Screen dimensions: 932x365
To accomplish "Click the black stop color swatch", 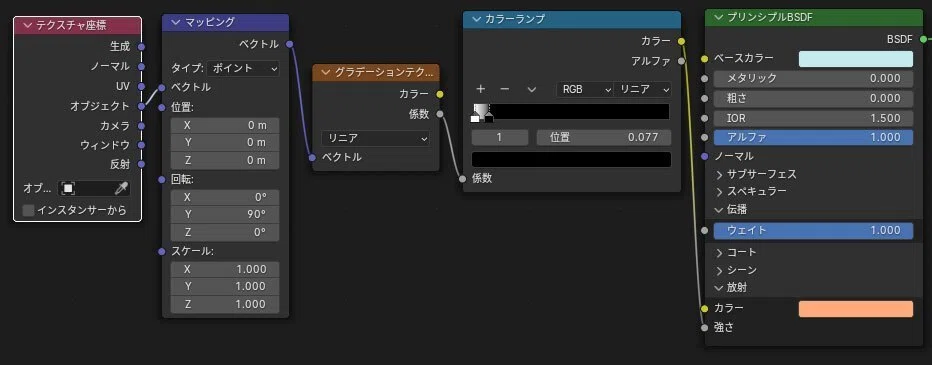I will click(x=571, y=159).
